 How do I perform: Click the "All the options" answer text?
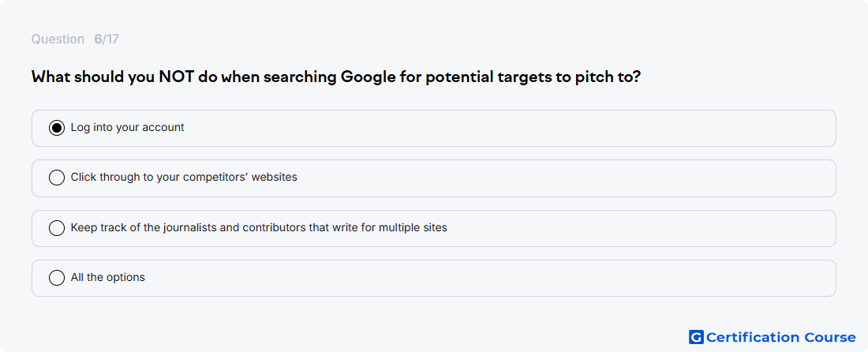pyautogui.click(x=108, y=277)
